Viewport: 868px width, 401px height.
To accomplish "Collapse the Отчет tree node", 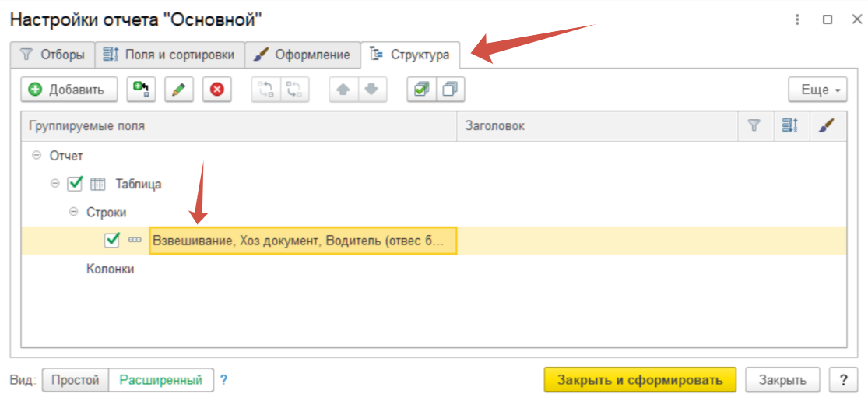I will pos(36,156).
